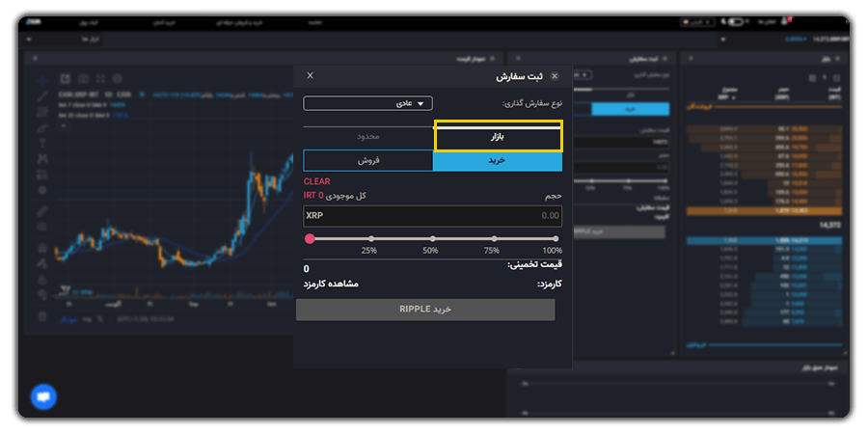Open the language selector with flag
The width and height of the screenshot is (868, 434).
tap(699, 21)
